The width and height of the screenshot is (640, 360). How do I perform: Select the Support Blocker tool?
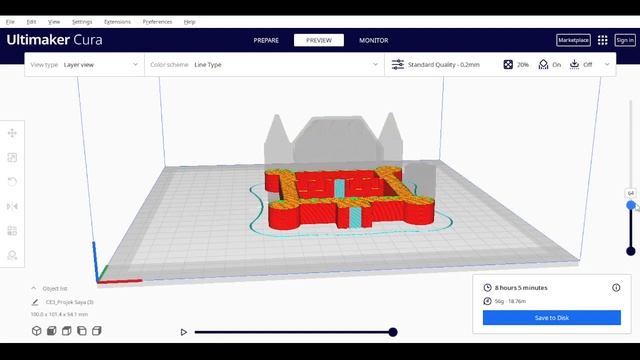coord(12,256)
